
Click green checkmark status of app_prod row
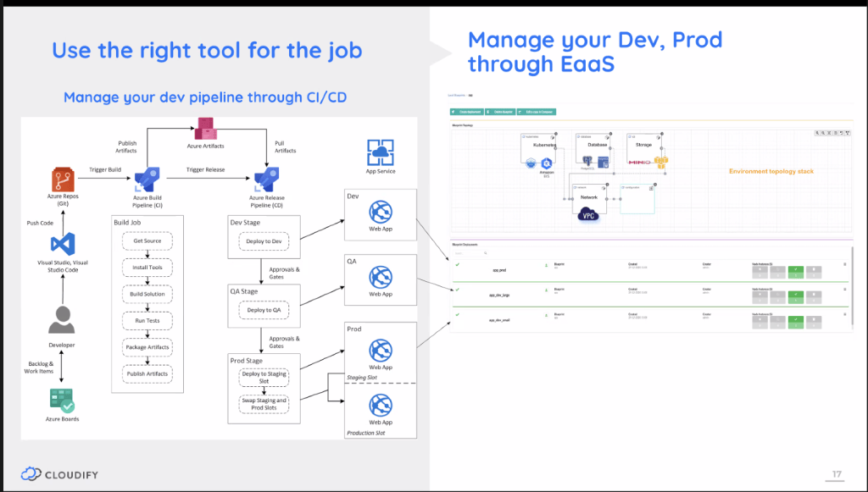[x=457, y=265]
